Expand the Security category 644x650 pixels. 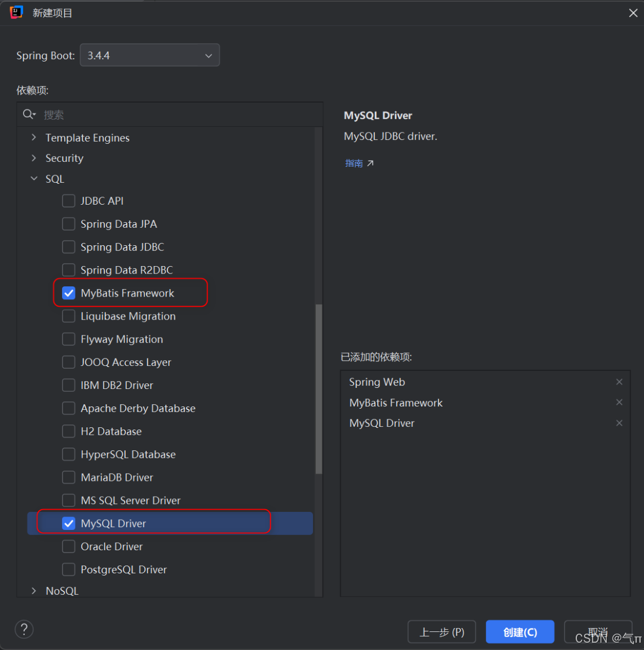(34, 158)
